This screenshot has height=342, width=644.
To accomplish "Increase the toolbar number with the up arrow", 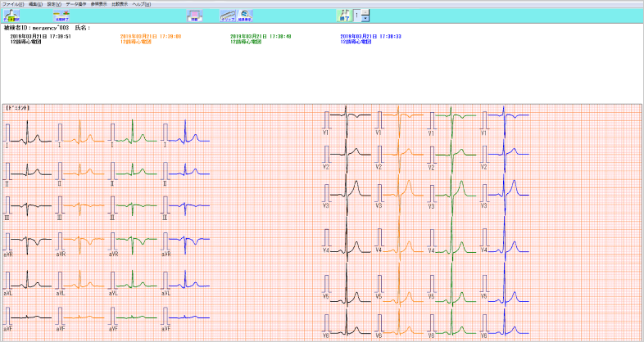I will pyautogui.click(x=365, y=13).
